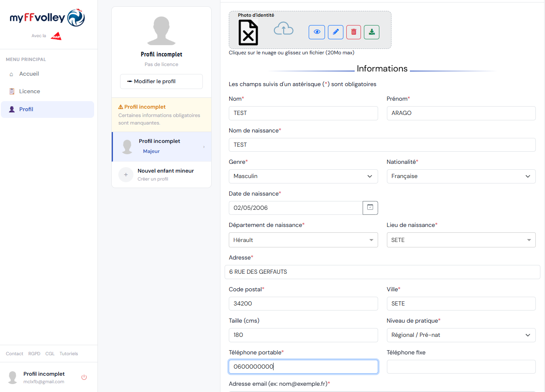Image resolution: width=545 pixels, height=392 pixels.
Task: Click the Prénom field containing ARAGO
Action: 461,113
